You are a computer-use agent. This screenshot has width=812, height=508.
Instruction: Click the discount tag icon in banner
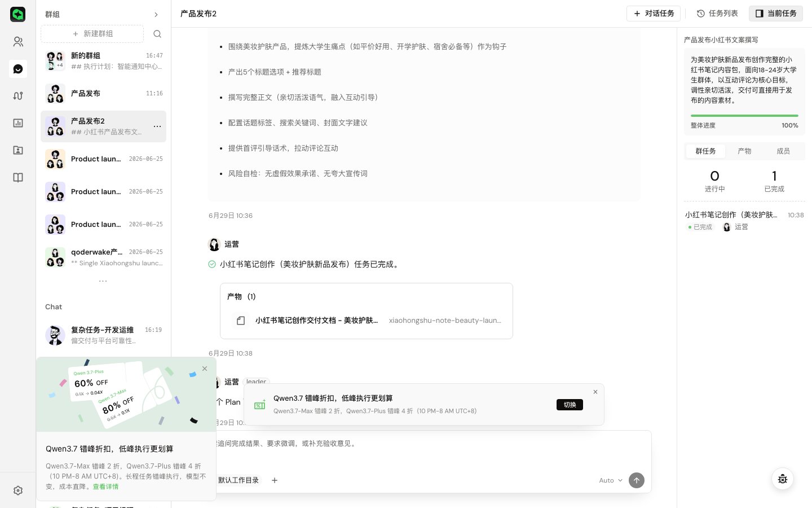[x=260, y=405]
